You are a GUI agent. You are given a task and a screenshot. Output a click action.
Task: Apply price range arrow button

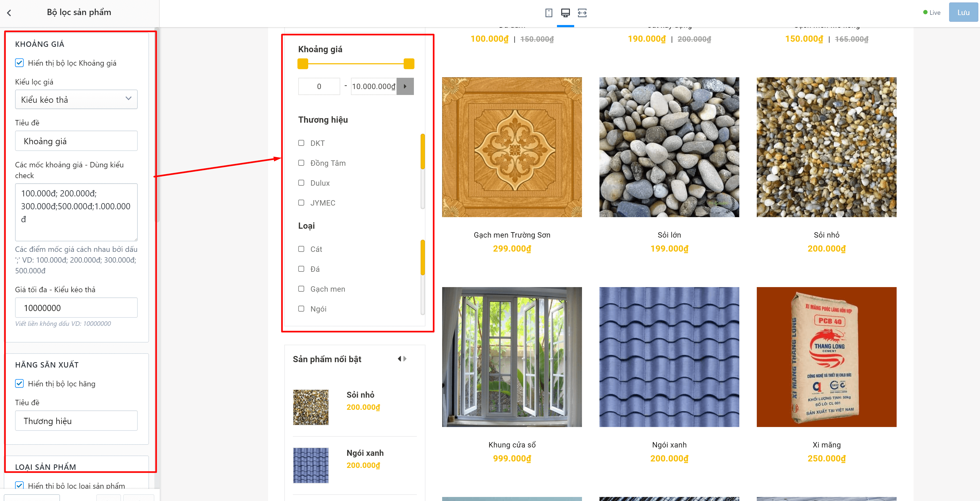pos(405,86)
